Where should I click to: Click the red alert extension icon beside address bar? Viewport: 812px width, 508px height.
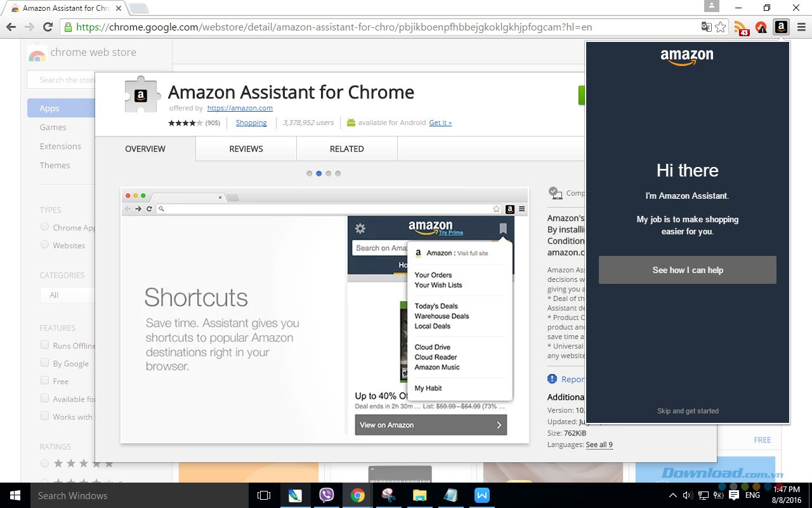tap(760, 27)
